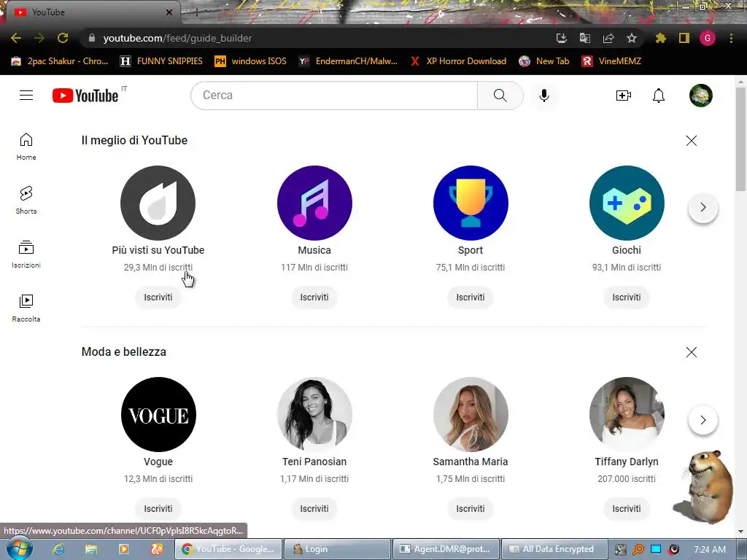Click the search magnifier button
The width and height of the screenshot is (747, 560).
coord(500,96)
